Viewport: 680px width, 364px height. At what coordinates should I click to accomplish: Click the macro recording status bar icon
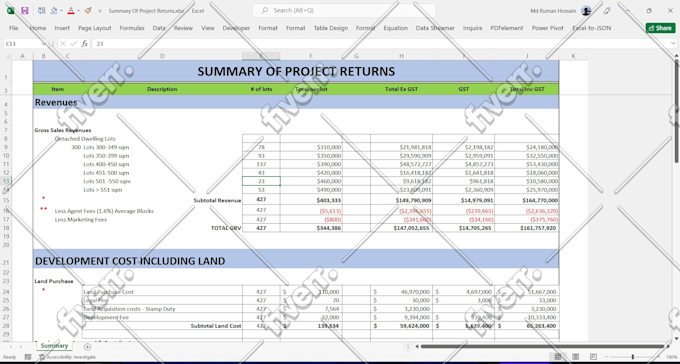[x=28, y=357]
